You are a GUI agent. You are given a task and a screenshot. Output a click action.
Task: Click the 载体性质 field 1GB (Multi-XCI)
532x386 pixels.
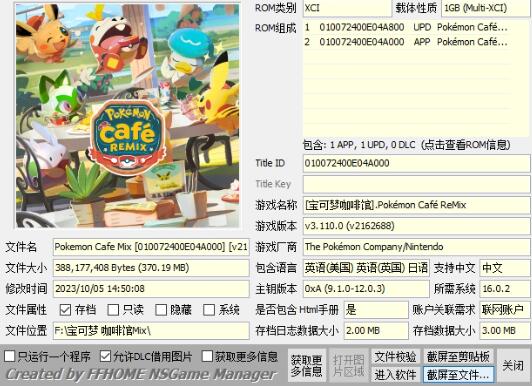point(486,8)
